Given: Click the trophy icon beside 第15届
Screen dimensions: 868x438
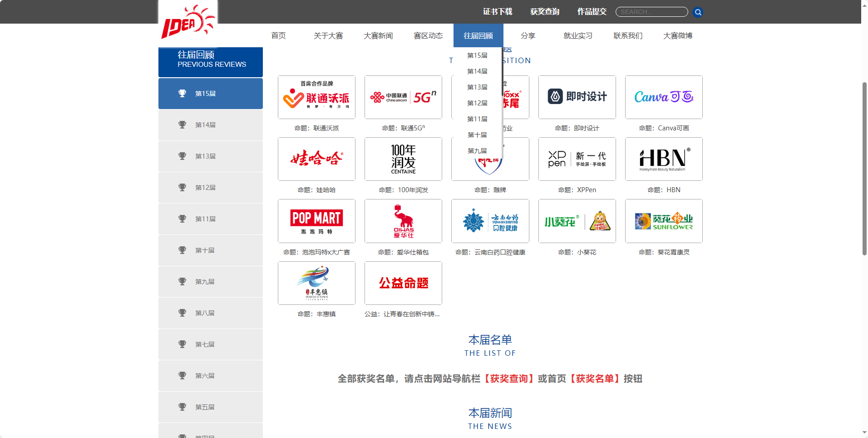Looking at the screenshot, I should pyautogui.click(x=182, y=94).
